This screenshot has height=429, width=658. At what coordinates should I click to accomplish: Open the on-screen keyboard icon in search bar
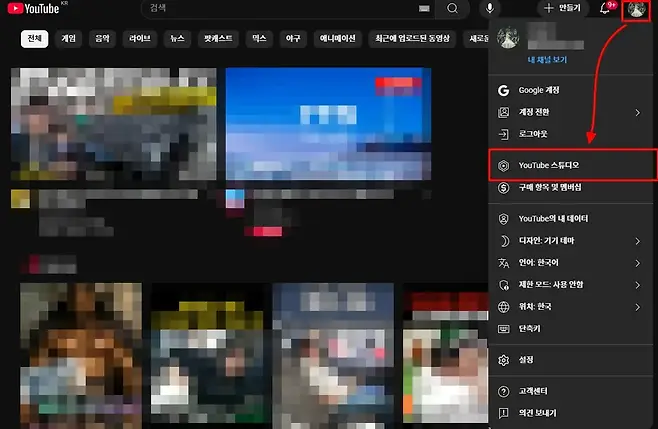pyautogui.click(x=424, y=8)
